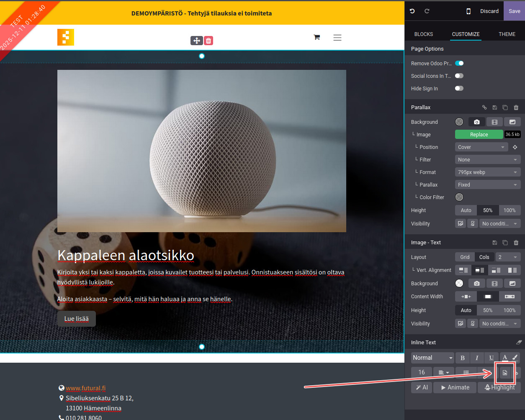
Task: Switch to the BLOCKS tab
Action: [424, 34]
